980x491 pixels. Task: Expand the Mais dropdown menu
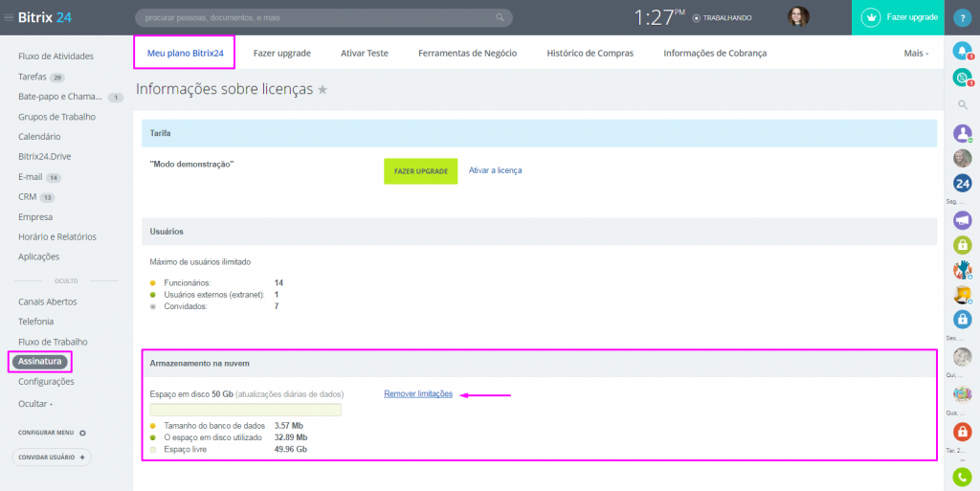coord(916,53)
